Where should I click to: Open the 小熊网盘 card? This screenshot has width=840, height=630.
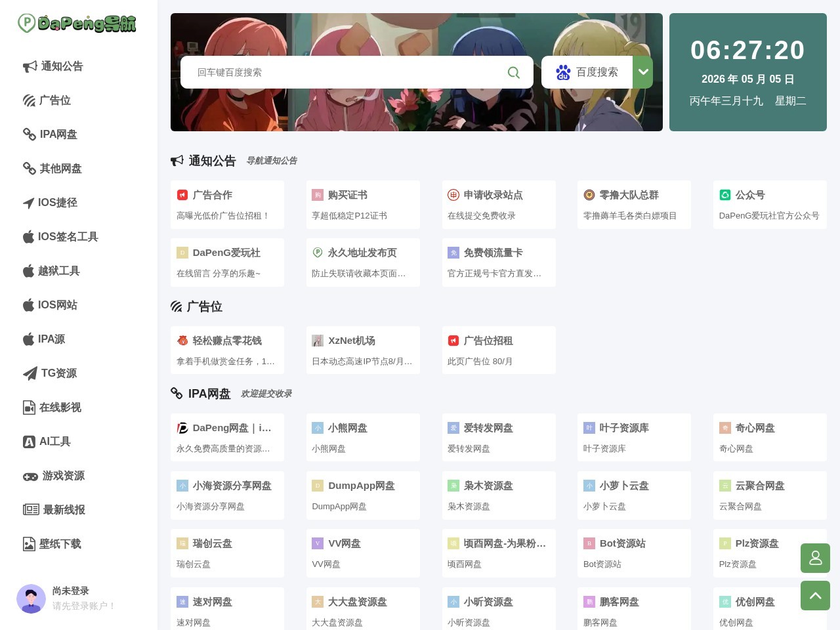pos(363,438)
